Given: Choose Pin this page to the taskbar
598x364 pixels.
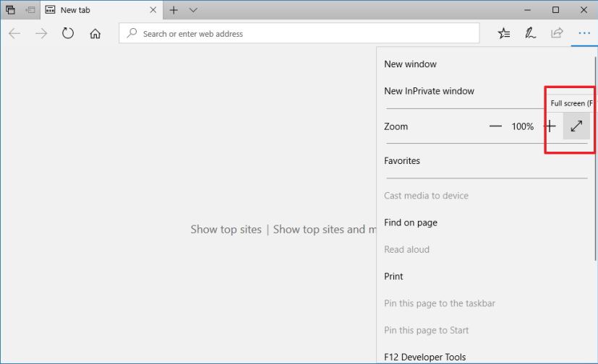Looking at the screenshot, I should pyautogui.click(x=440, y=303).
